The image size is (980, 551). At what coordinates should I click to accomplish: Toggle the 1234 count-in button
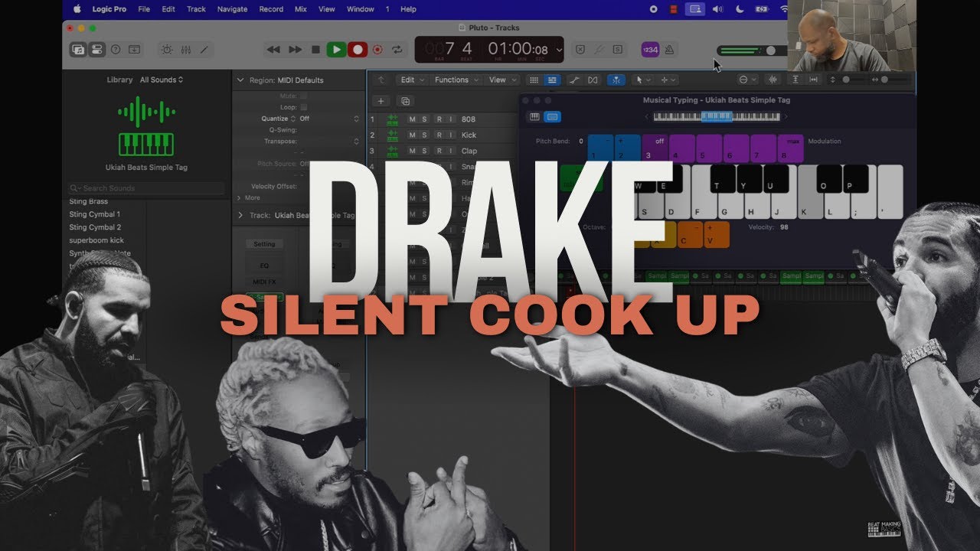coord(650,49)
